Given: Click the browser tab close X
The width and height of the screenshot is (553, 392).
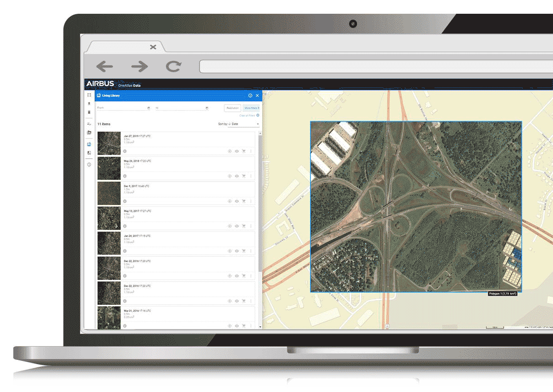Looking at the screenshot, I should (x=153, y=47).
